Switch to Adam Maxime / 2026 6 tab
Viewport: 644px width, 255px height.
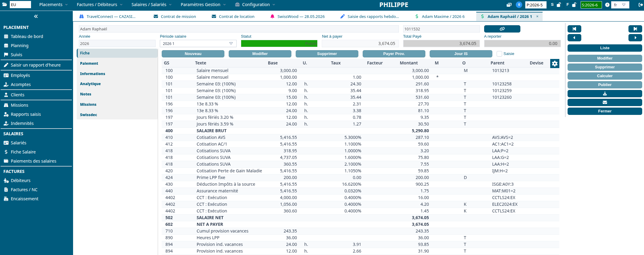click(440, 16)
